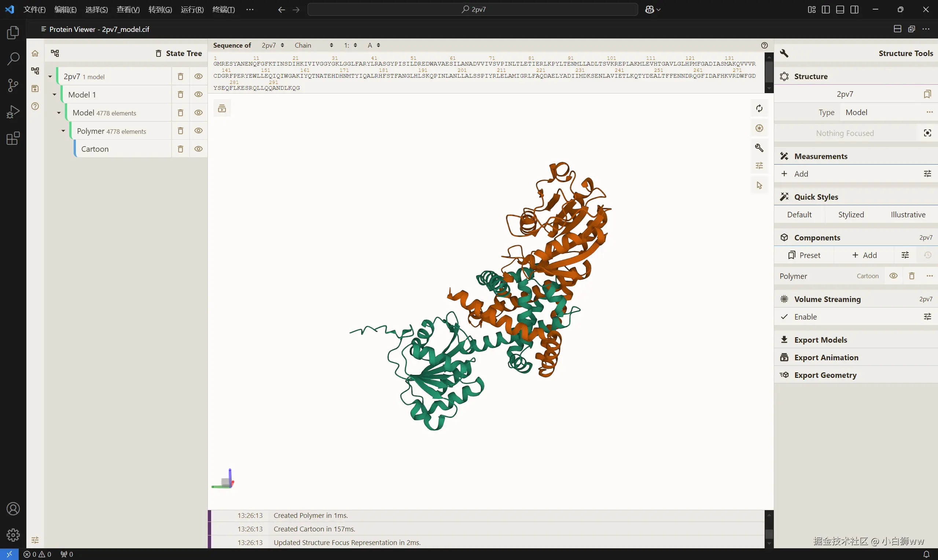Screen dimensions: 938x560
Task: Toggle visibility of Polymer component in Components
Action: coord(893,276)
